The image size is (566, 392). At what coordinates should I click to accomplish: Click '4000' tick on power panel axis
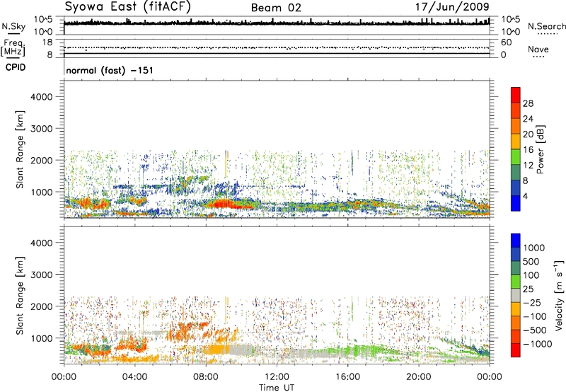42,97
